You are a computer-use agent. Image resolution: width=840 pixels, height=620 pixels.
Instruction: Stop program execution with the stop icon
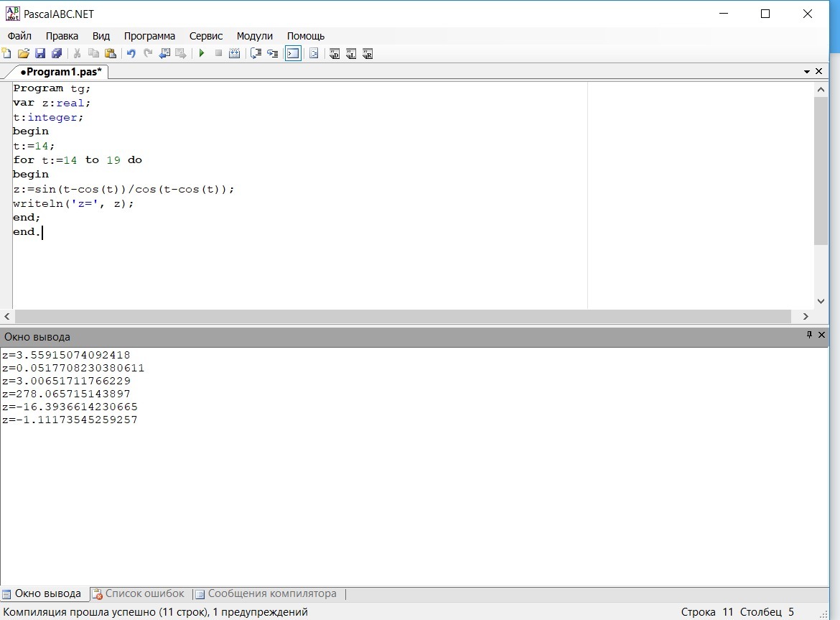pos(218,53)
